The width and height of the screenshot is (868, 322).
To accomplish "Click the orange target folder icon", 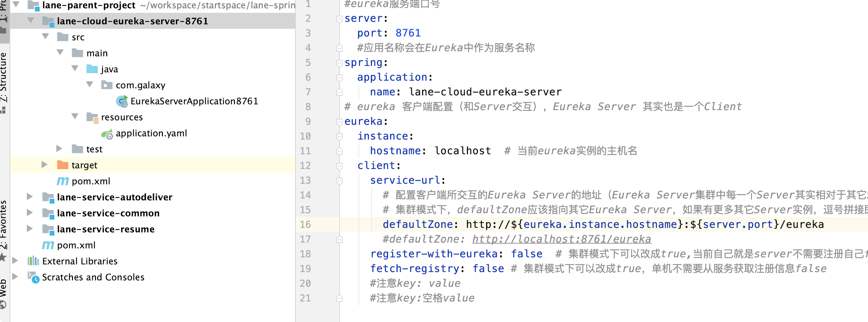I will coord(63,165).
